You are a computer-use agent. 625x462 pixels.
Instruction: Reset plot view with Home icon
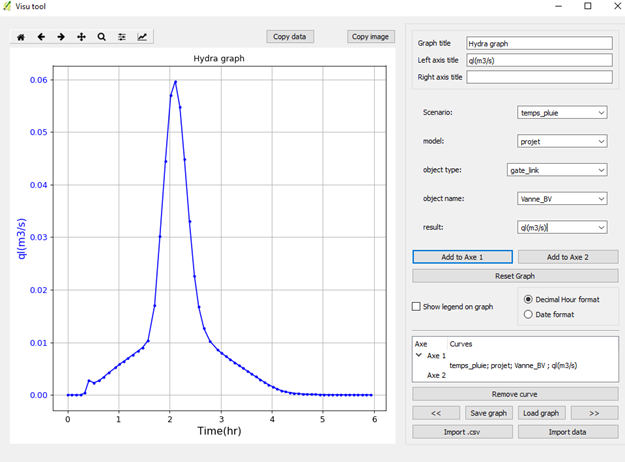click(x=21, y=37)
